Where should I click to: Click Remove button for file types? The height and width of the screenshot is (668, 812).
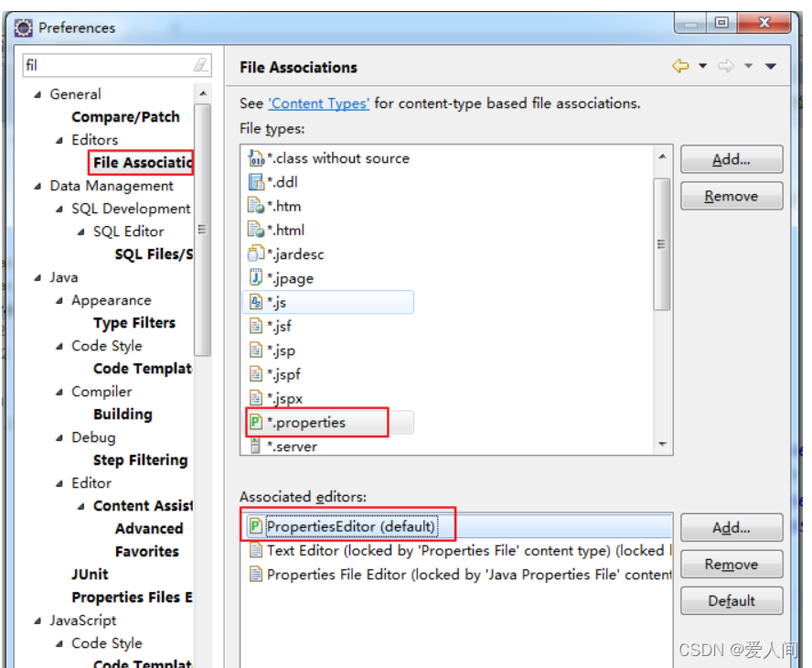coord(732,196)
